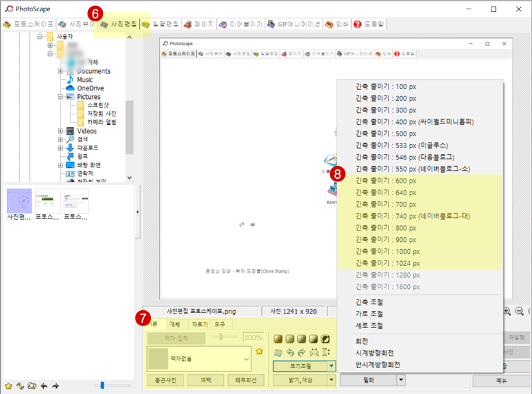Click the back arrow navigation icon
532x394 pixels.
44,386
